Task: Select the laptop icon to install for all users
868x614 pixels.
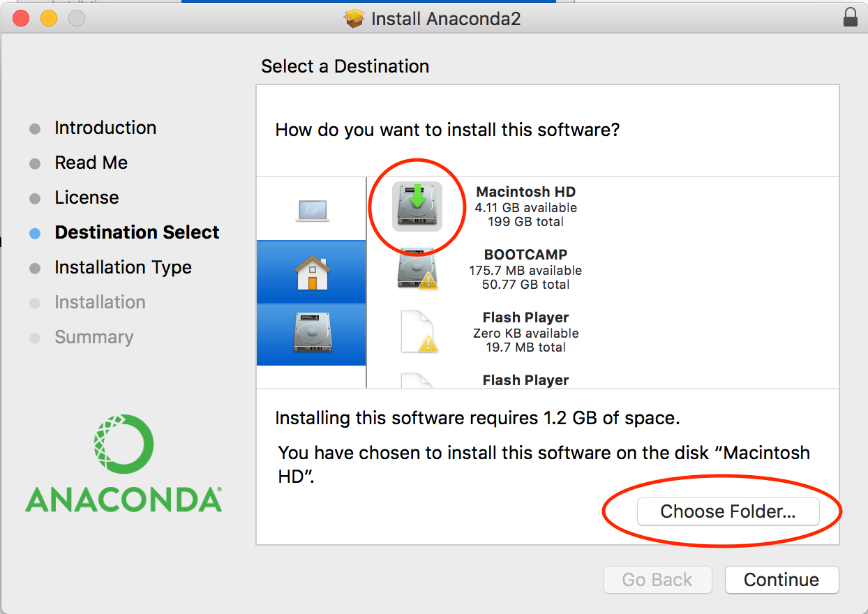Action: pos(312,209)
